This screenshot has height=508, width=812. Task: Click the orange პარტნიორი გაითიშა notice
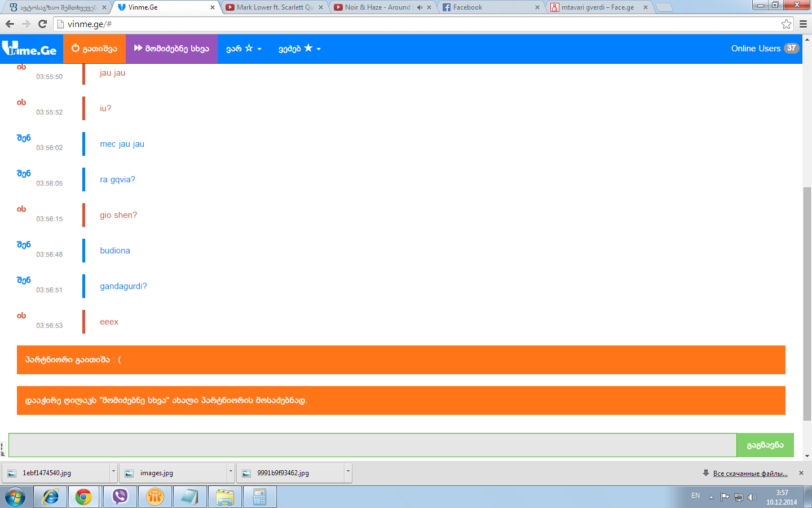click(x=401, y=360)
